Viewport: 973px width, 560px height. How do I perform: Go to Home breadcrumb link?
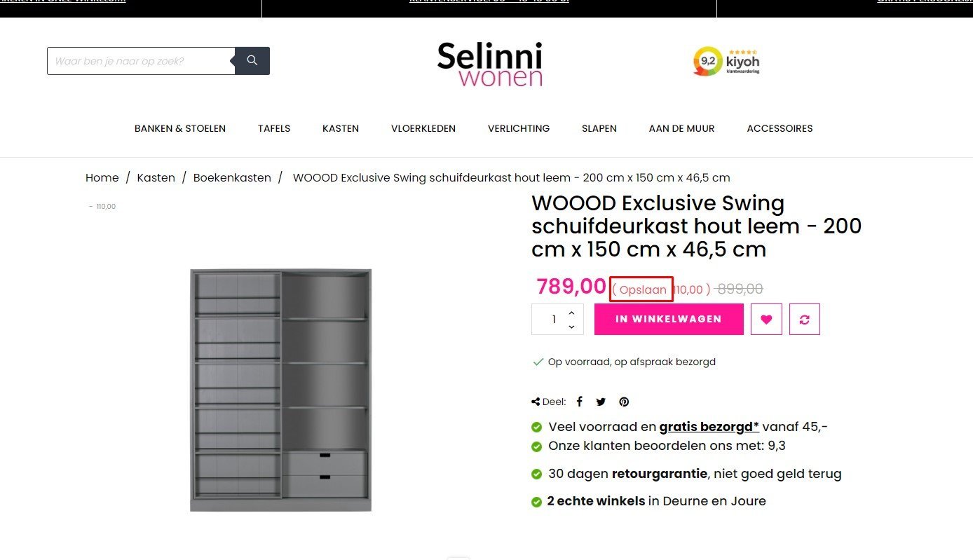[x=102, y=177]
